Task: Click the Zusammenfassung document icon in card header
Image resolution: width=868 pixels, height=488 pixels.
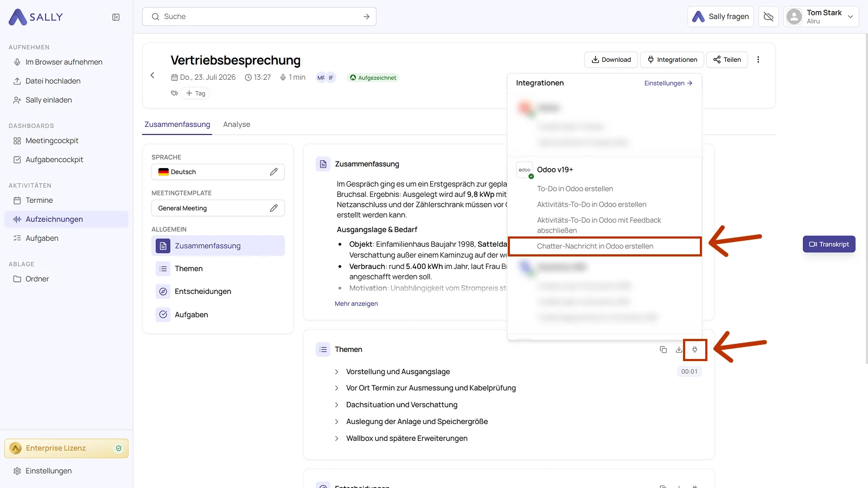Action: 323,164
